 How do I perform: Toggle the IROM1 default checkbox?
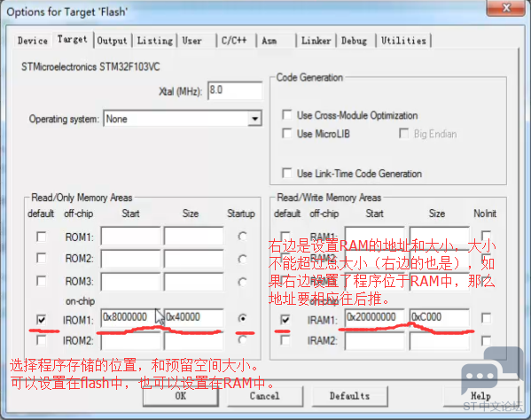point(42,319)
